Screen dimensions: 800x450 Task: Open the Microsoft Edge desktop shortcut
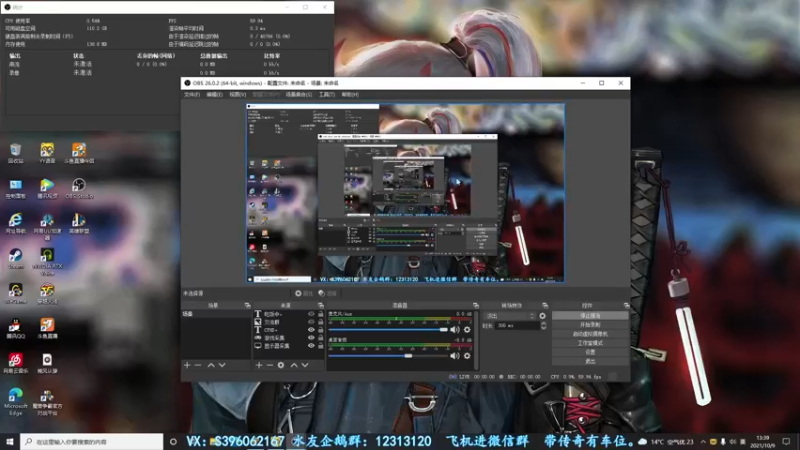point(15,402)
